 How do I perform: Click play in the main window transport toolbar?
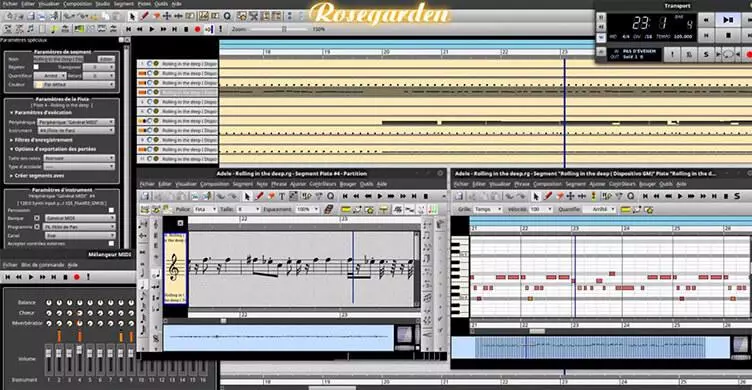[x=152, y=29]
